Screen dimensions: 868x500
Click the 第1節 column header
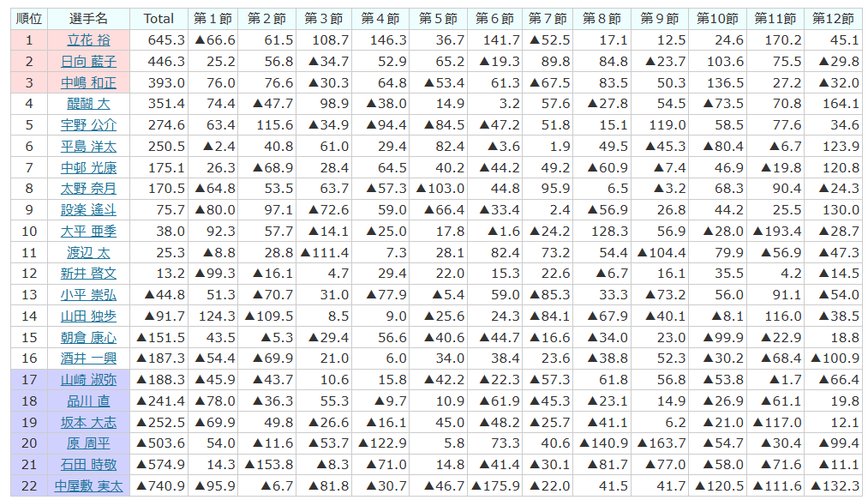(x=213, y=19)
